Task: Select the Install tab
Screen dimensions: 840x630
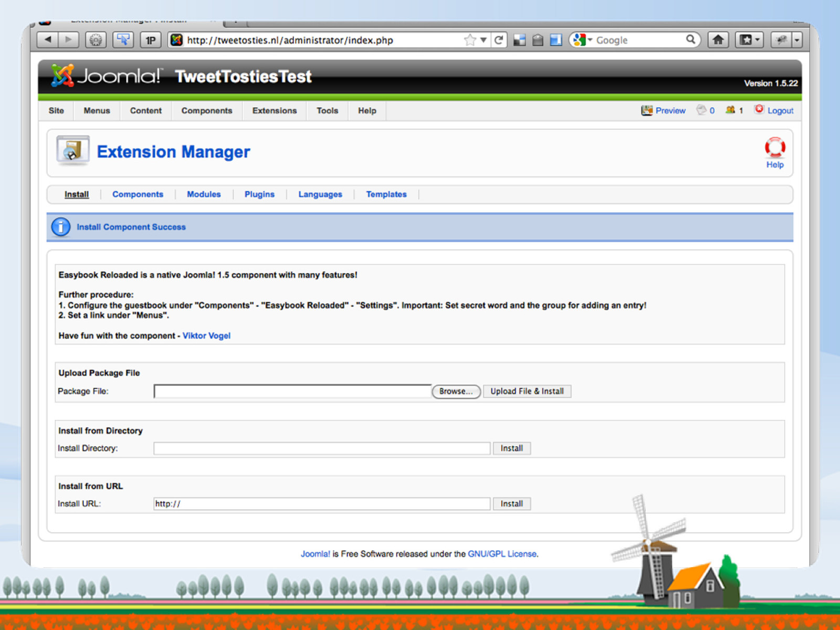Action: point(77,194)
